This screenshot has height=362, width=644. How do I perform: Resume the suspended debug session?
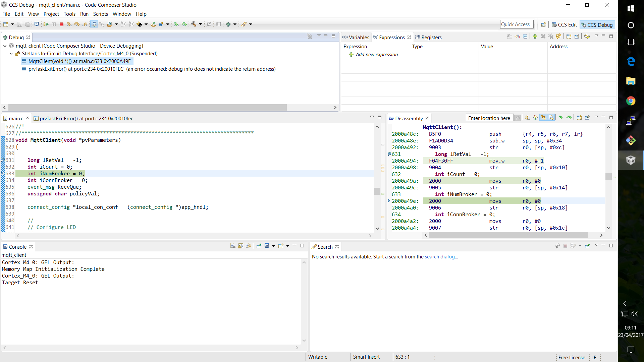point(46,24)
